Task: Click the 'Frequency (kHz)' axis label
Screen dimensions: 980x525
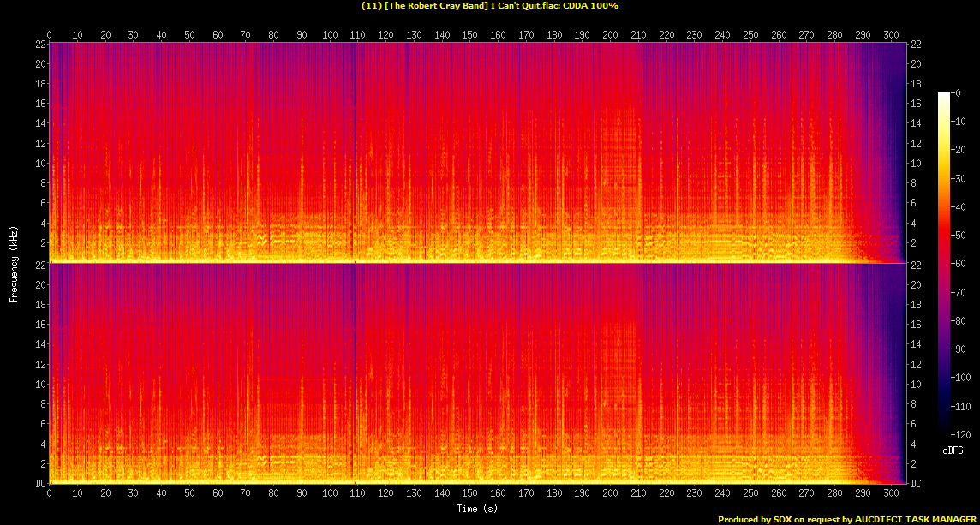Action: click(14, 263)
